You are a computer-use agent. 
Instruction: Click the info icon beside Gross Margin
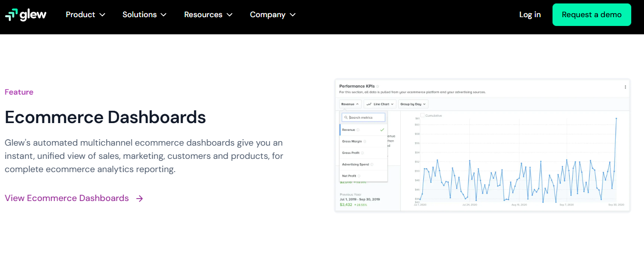click(x=365, y=141)
